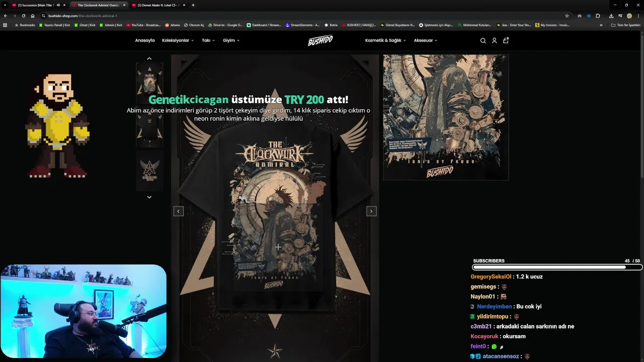Open a new browser tab
This screenshot has width=644, height=362.
click(x=193, y=5)
